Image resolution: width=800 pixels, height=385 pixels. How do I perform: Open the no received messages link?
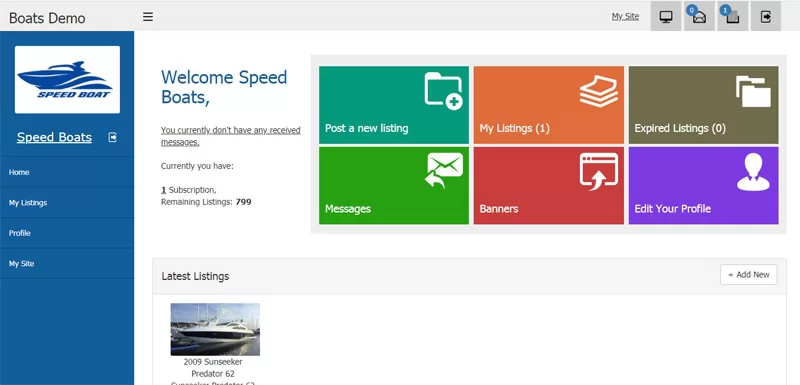click(x=231, y=136)
